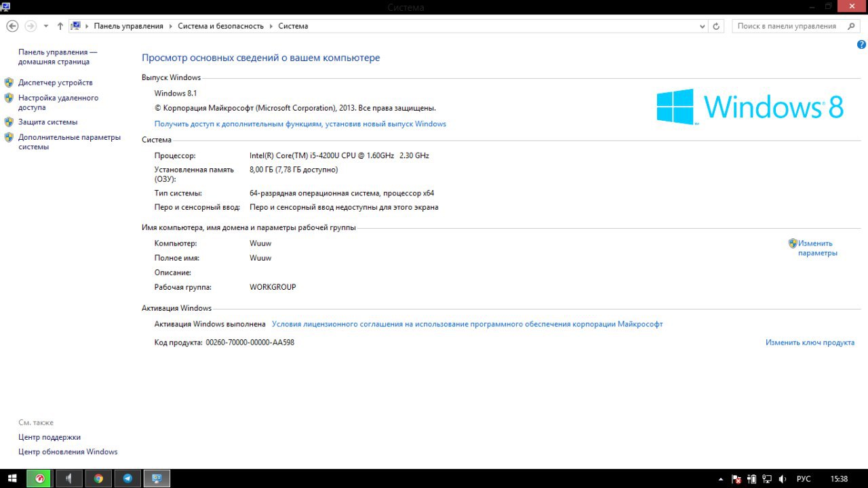Switch input language via "РУС" indicator
Viewport: 868px width, 488px height.
tap(804, 479)
